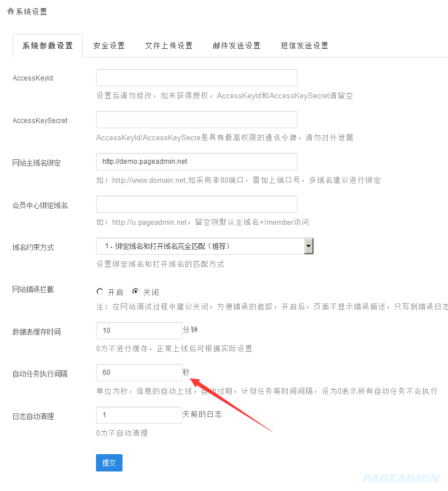Select the 关闭 radio for 网站错误拦截
This screenshot has width=448, height=491.
[x=136, y=291]
